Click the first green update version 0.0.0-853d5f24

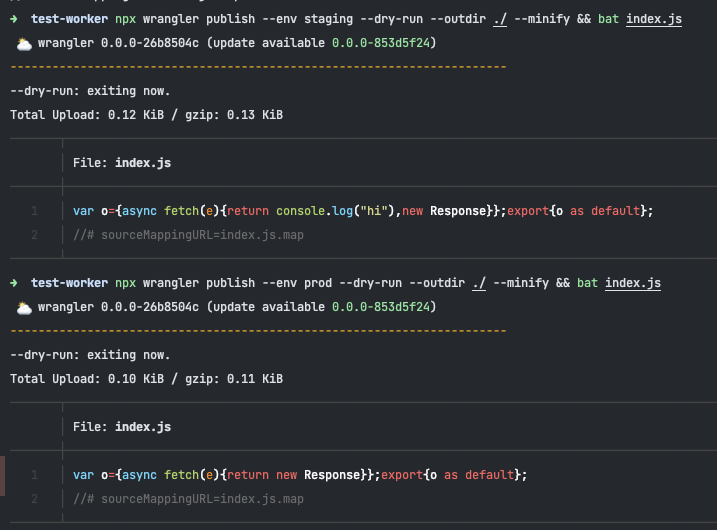380,43
